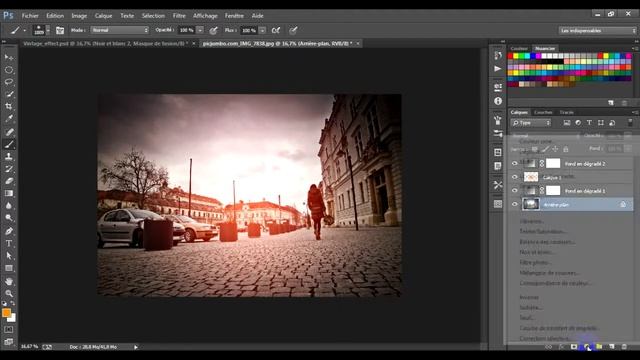Switch to the Tracés panel tab
The width and height of the screenshot is (640, 360).
coord(567,112)
